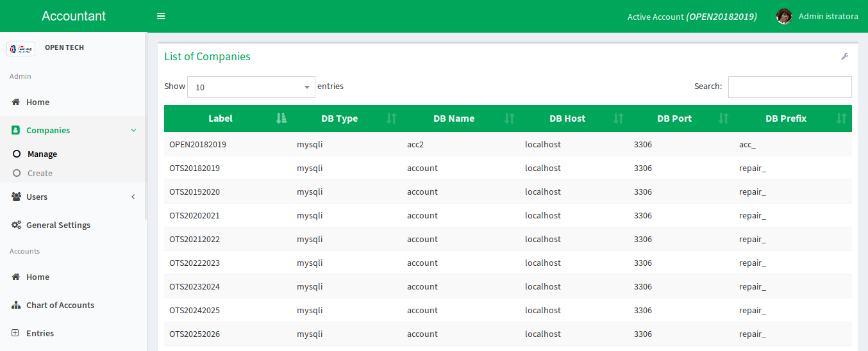Click the DB Name column header text
This screenshot has width=868, height=351.
tap(454, 118)
